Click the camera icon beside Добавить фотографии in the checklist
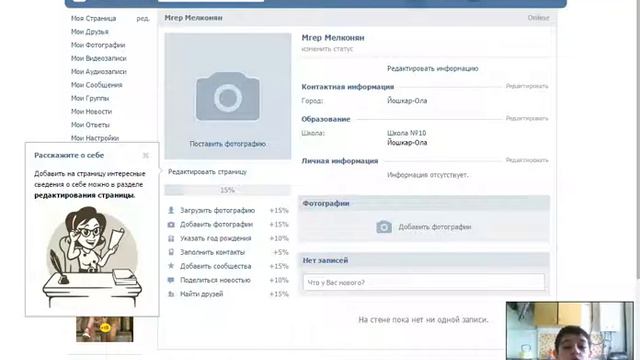The height and width of the screenshot is (360, 640). coord(171,224)
